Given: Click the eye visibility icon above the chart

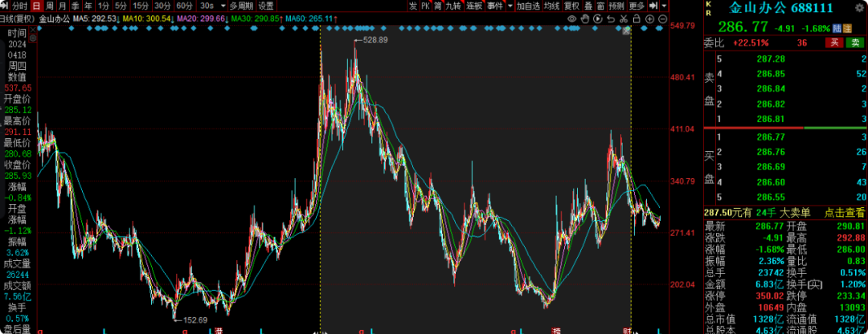Looking at the screenshot, I should coord(572,18).
